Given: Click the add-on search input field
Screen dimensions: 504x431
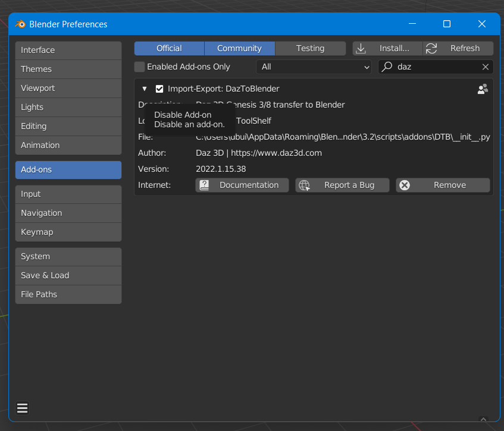Looking at the screenshot, I should (437, 67).
